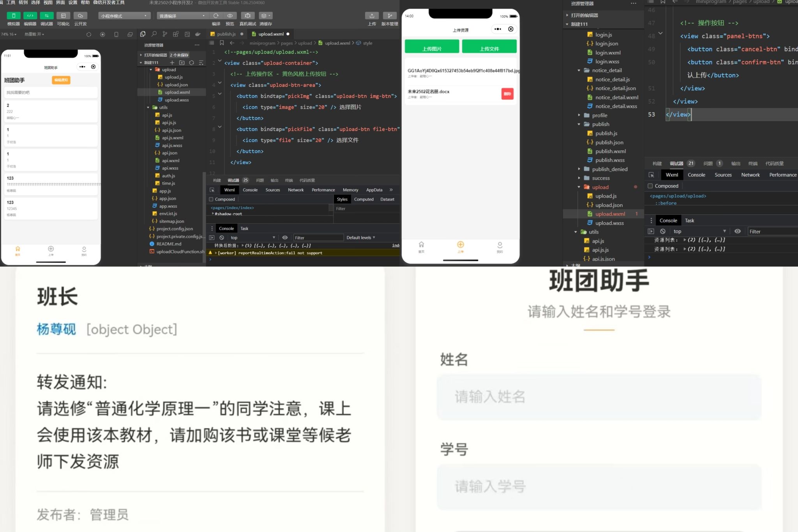Open the 云开发 cloud development icon
The width and height of the screenshot is (798, 532).
click(80, 16)
